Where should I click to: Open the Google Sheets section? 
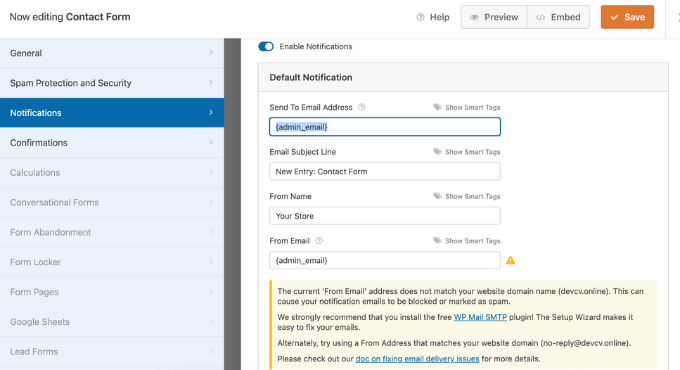tap(112, 321)
